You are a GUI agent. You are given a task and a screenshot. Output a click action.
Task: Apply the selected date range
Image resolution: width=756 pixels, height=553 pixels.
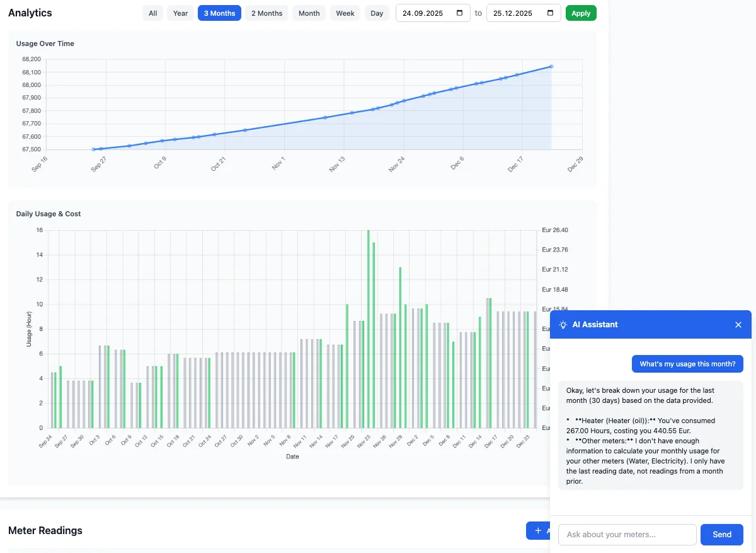pos(581,13)
